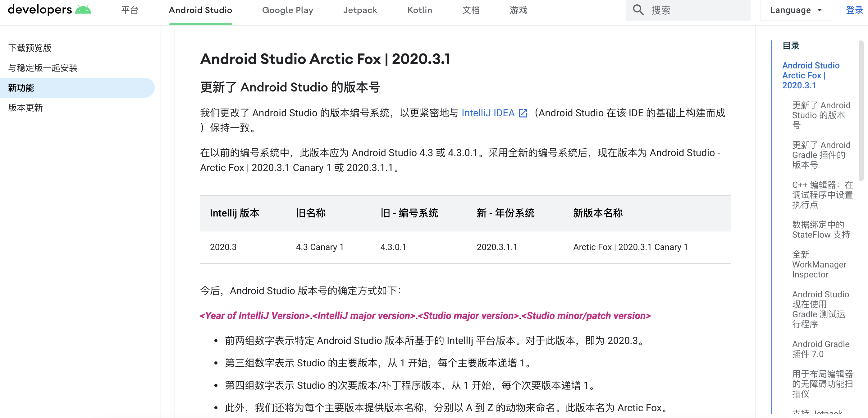Switch to the Google Play tab

coord(288,10)
